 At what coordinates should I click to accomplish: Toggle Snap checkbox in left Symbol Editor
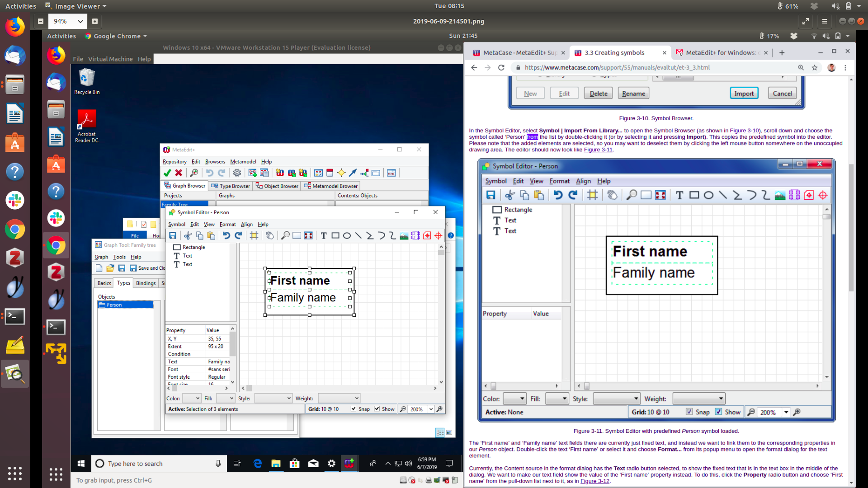(354, 409)
